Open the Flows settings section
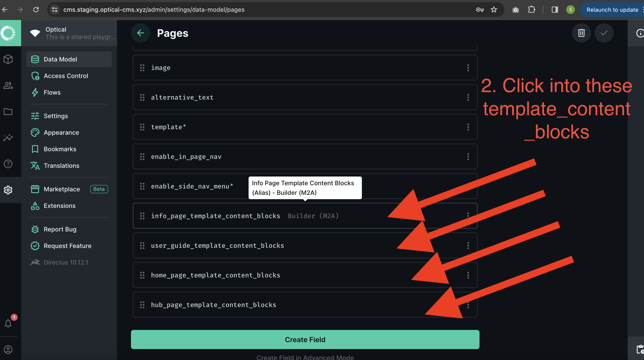Image resolution: width=644 pixels, height=360 pixels. click(52, 92)
